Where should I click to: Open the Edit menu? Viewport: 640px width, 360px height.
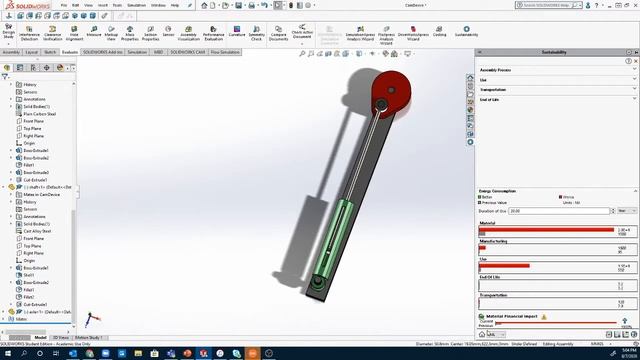[76, 5]
